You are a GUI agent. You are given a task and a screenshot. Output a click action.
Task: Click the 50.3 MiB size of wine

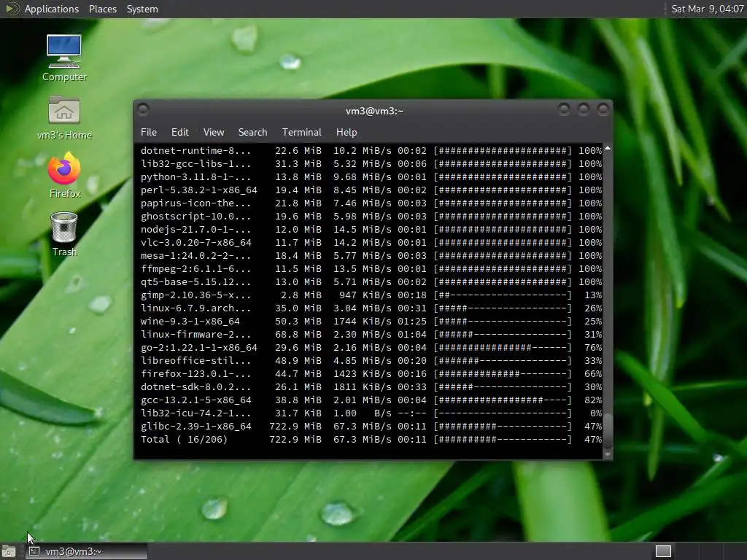pyautogui.click(x=298, y=322)
